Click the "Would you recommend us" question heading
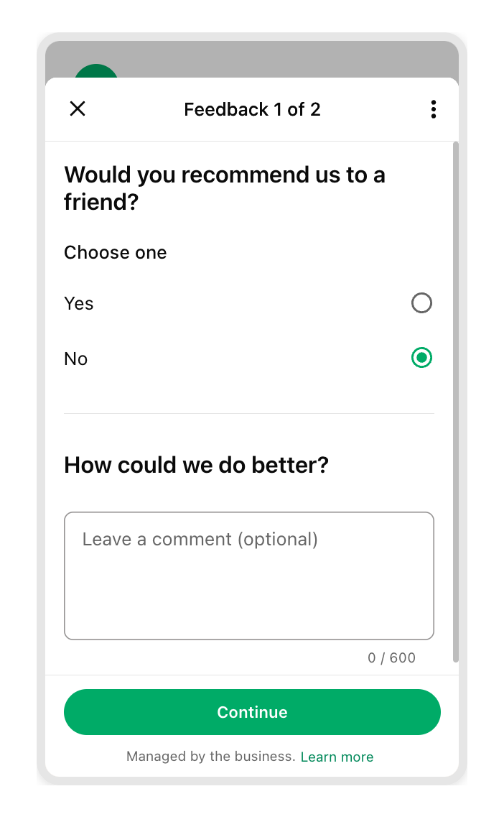Image resolution: width=504 pixels, height=822 pixels. 224,188
